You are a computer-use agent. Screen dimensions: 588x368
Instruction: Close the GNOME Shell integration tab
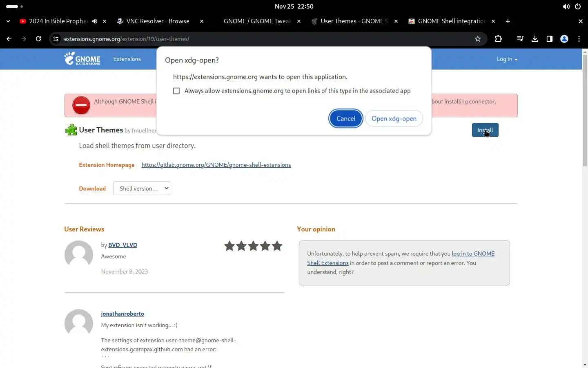point(493,21)
